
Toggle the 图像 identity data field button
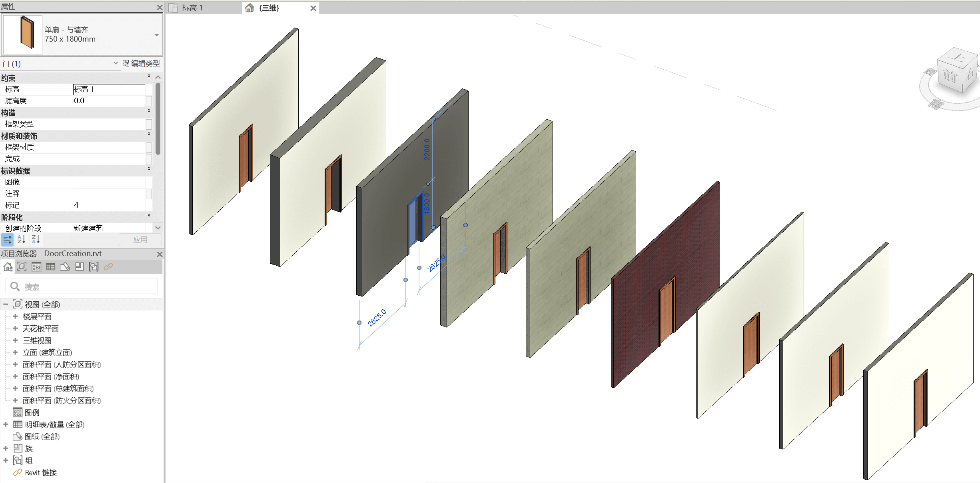tap(149, 182)
